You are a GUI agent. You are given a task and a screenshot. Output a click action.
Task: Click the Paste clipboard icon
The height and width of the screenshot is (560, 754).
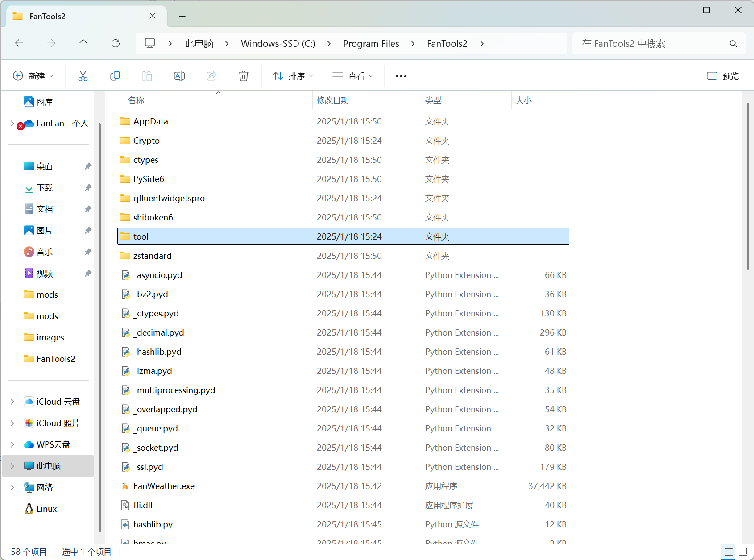tap(147, 76)
